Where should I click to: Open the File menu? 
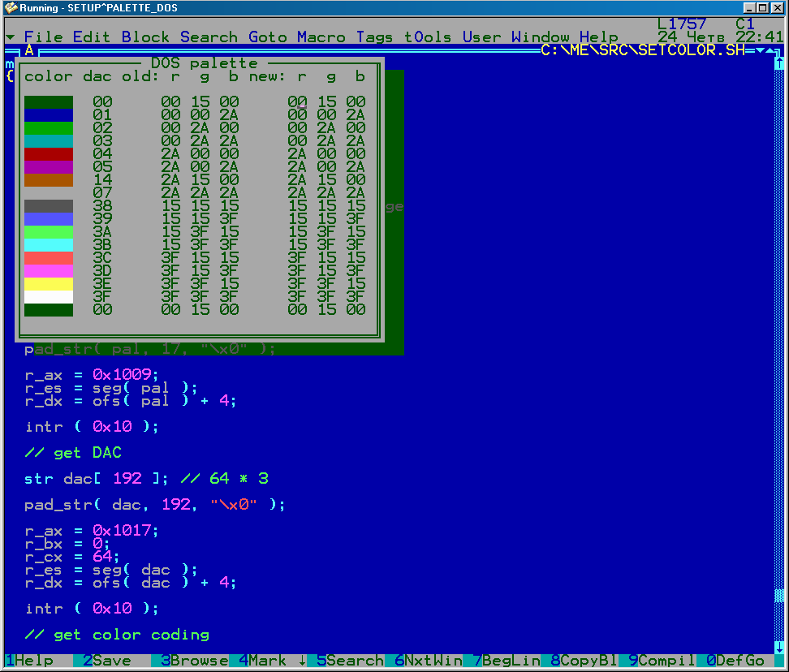(x=43, y=37)
